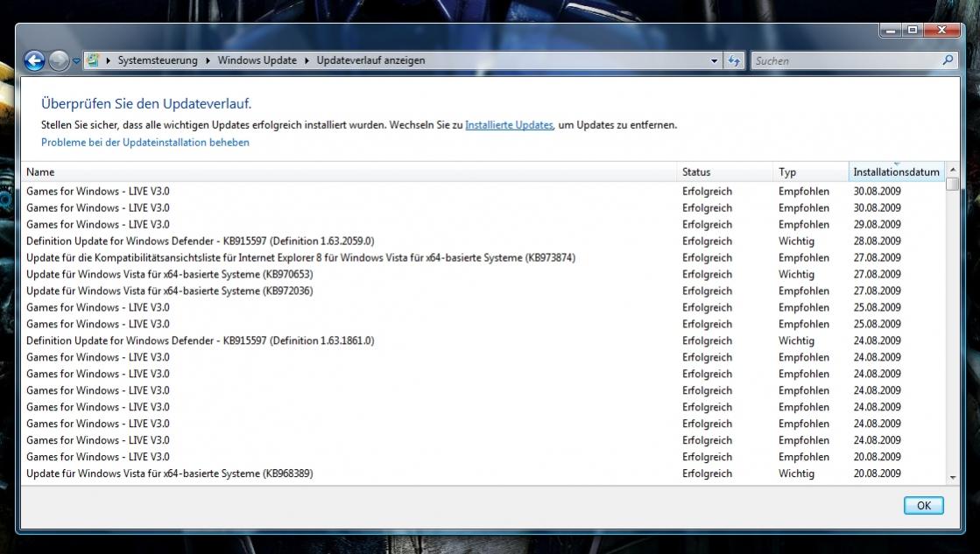This screenshot has height=554, width=980.
Task: Select Definition 1.63.1861.0 Windows Defender row
Action: tap(483, 340)
